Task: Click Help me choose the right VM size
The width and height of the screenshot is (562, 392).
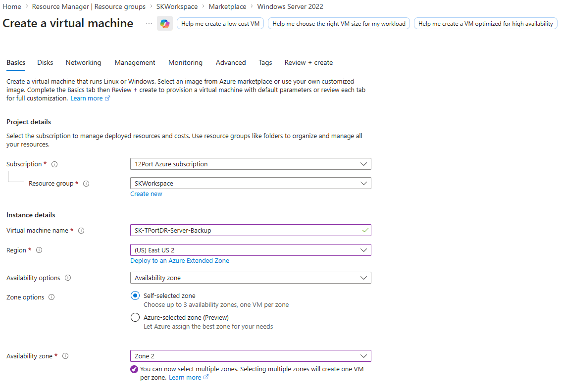Action: point(339,24)
